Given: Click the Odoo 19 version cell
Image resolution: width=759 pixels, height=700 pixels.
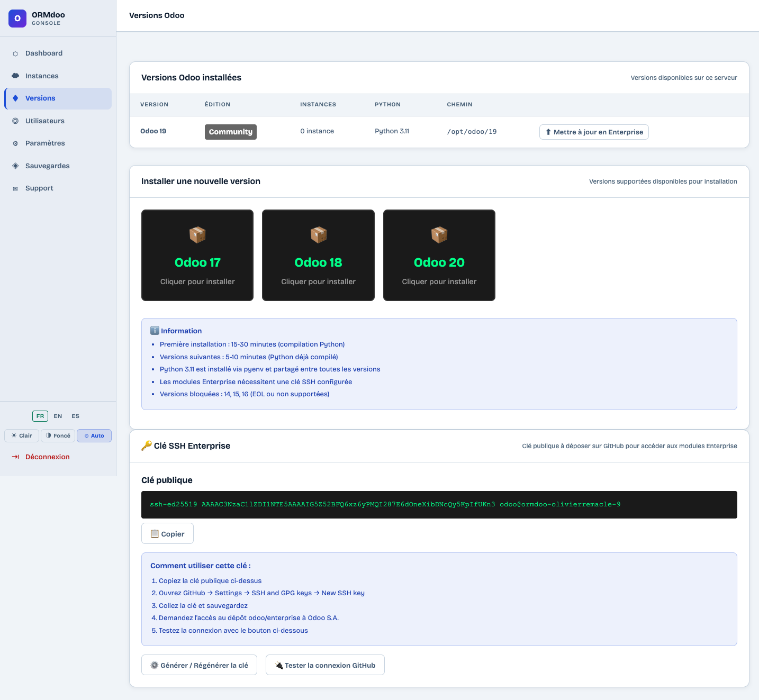Looking at the screenshot, I should 153,131.
